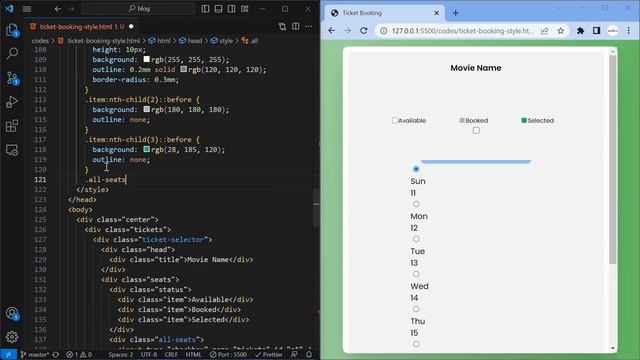
Task: Open the rgb(120, 120, 120) color swatch
Action: (x=184, y=69)
